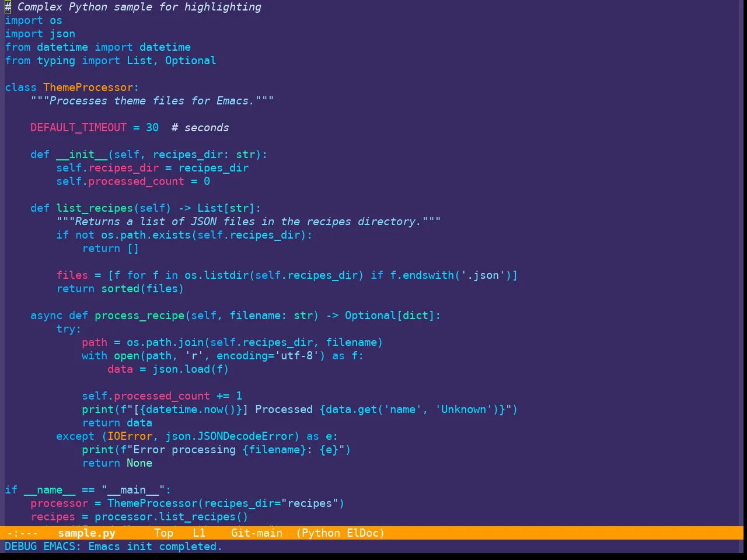Click 'Optional[dict]' return type annotation
Image resolution: width=747 pixels, height=560 pixels.
pyautogui.click(x=389, y=316)
